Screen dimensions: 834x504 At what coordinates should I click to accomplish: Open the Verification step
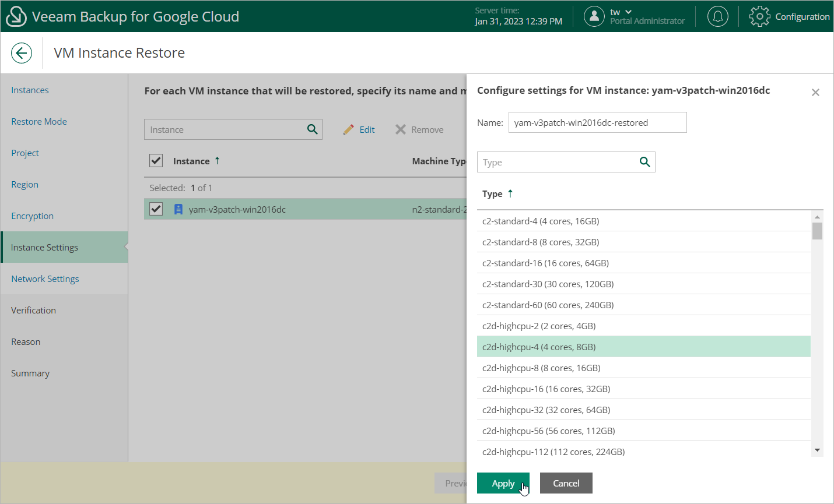coord(33,310)
